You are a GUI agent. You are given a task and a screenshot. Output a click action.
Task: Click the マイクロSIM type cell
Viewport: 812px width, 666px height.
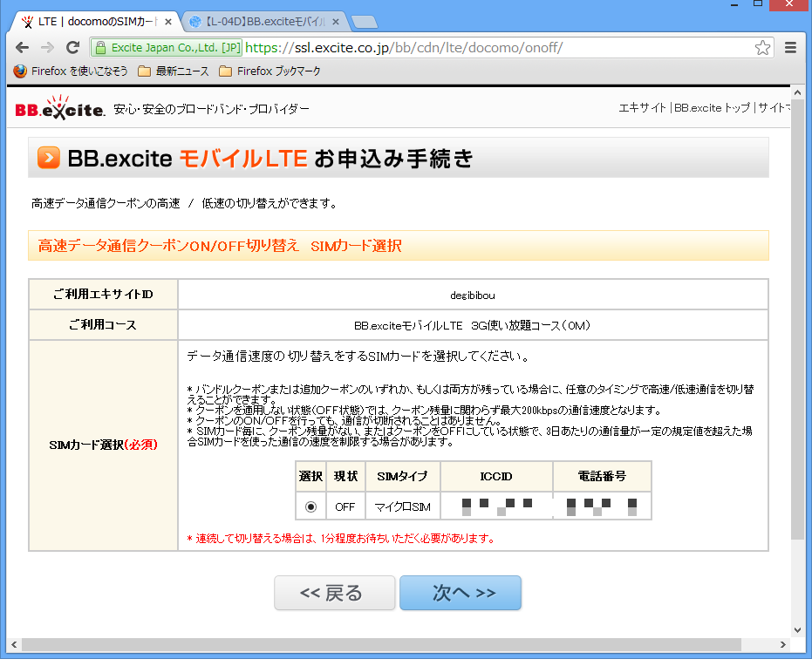(403, 506)
